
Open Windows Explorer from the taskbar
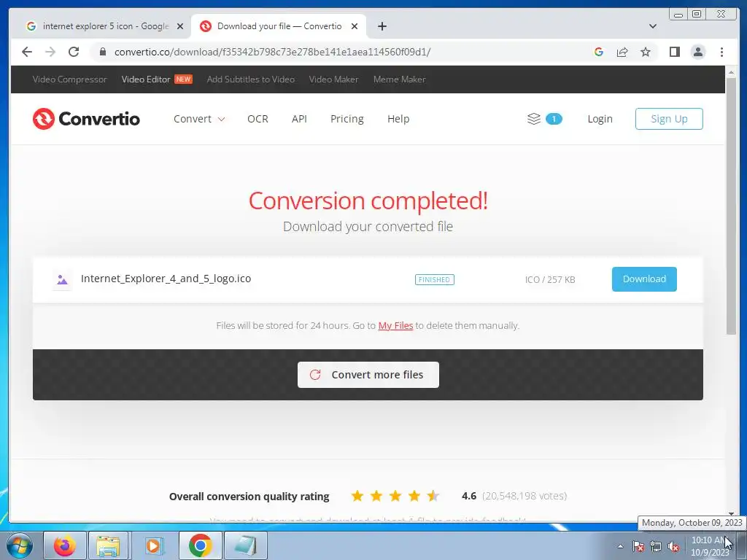pos(108,545)
